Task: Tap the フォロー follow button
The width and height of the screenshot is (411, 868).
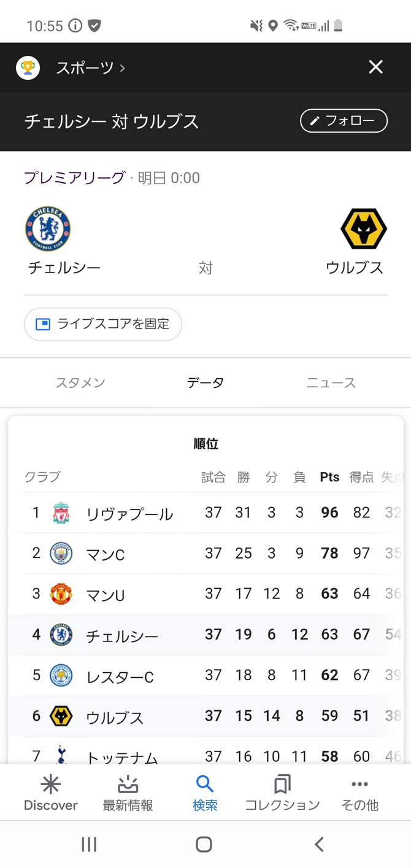Action: tap(344, 121)
